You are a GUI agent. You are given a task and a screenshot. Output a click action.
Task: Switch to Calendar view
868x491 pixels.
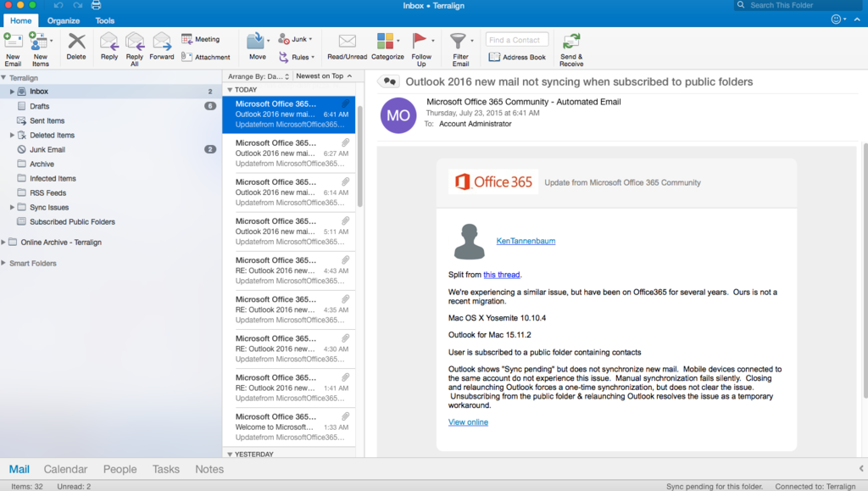pos(65,469)
